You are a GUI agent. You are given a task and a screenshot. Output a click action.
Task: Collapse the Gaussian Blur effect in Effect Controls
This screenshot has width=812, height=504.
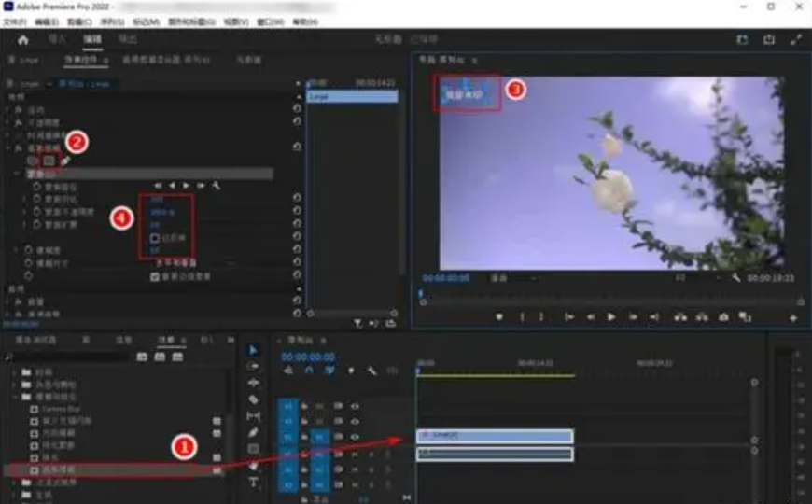(x=7, y=148)
